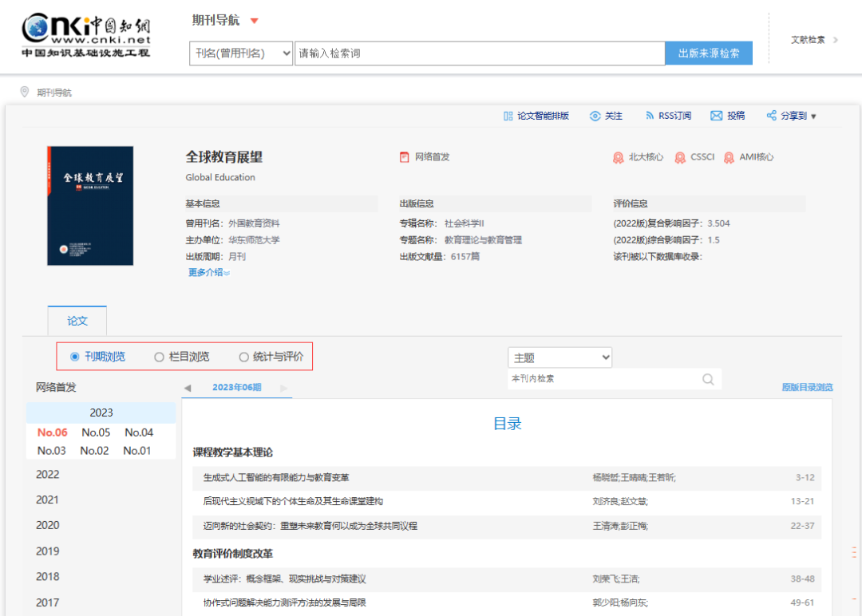Expand the 2022 year in issue list
The image size is (862, 616).
click(48, 474)
